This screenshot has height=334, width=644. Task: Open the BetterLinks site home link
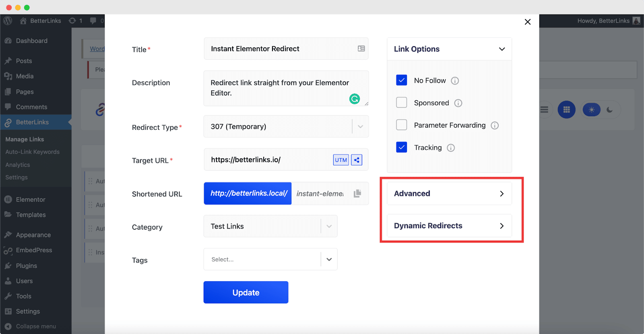[x=41, y=21]
